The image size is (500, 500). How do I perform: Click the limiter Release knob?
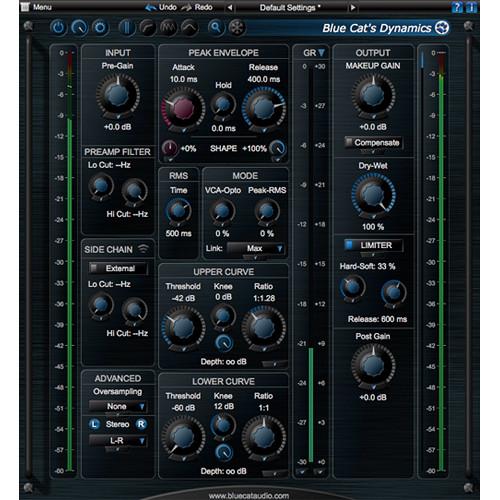coord(394,293)
